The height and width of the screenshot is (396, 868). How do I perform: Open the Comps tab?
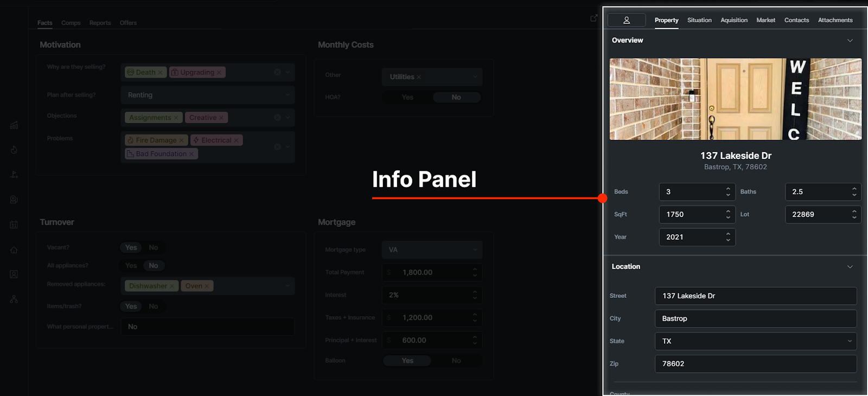click(x=71, y=23)
